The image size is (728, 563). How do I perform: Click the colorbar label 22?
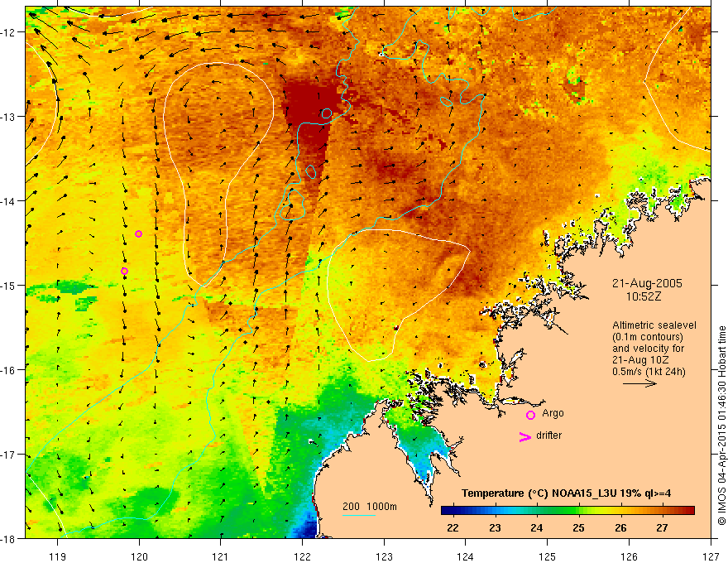tap(453, 528)
